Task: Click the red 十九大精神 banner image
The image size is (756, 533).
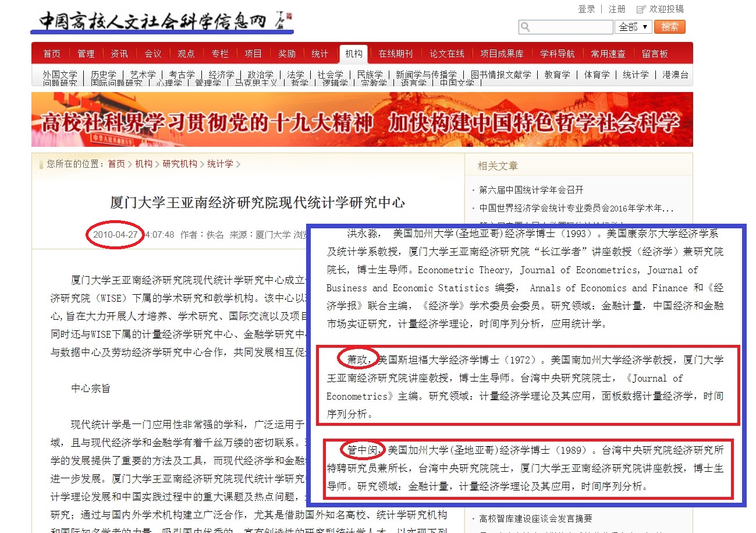Action: (362, 119)
